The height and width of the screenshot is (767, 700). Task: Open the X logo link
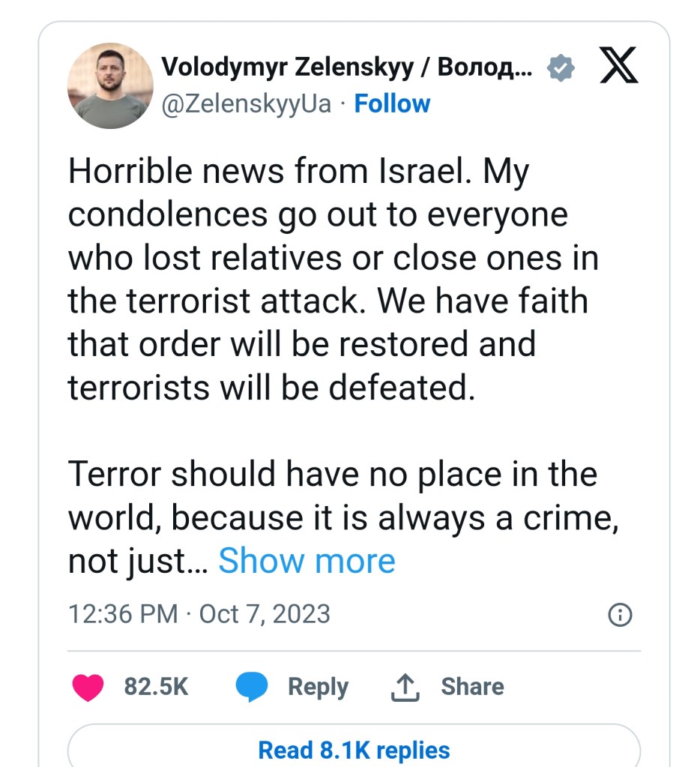(x=620, y=67)
